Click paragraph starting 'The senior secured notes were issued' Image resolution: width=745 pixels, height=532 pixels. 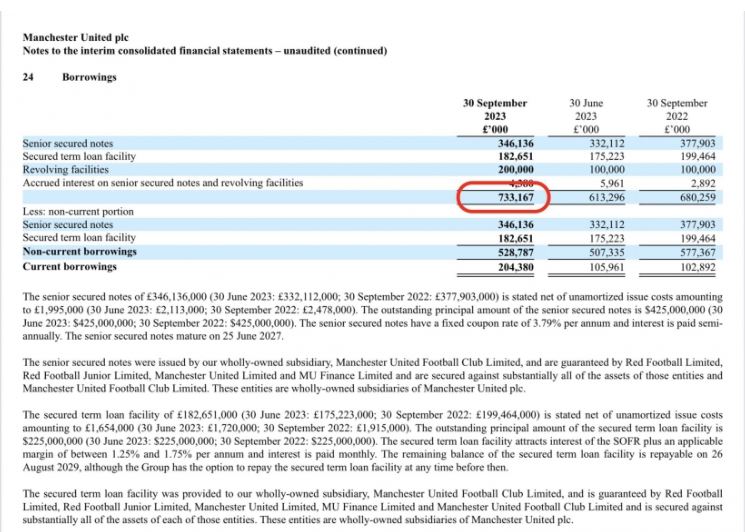coord(372,375)
